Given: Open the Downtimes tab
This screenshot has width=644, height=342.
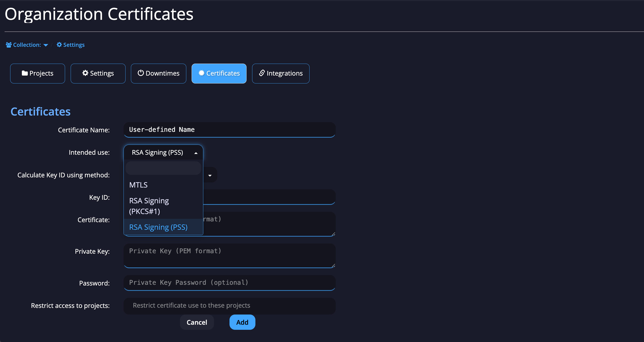Looking at the screenshot, I should click(x=158, y=74).
